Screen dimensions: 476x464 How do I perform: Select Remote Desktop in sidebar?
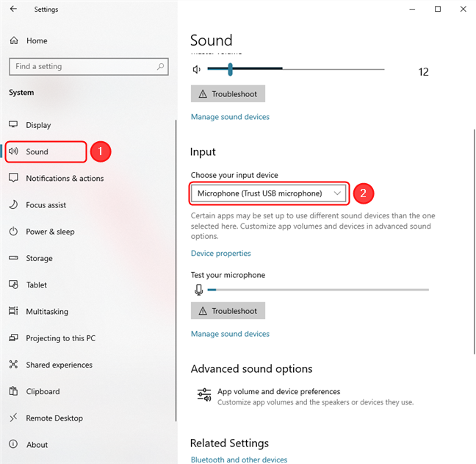coord(54,418)
